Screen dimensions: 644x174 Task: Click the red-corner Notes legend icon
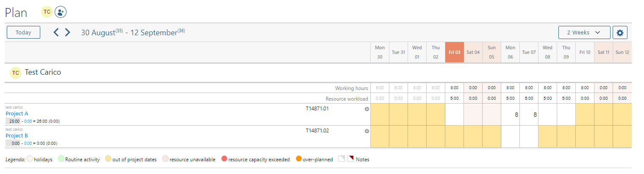[x=350, y=159]
